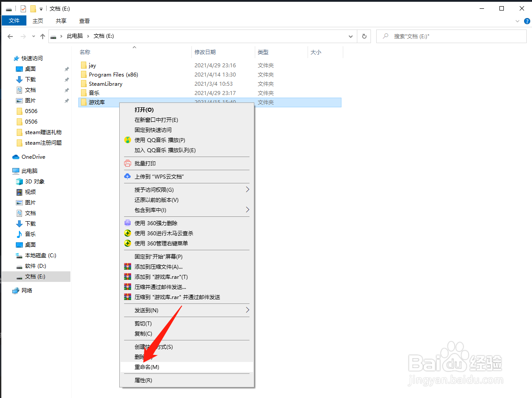
Task: Open the quick access toolbar customize dropdown
Action: [x=41, y=9]
